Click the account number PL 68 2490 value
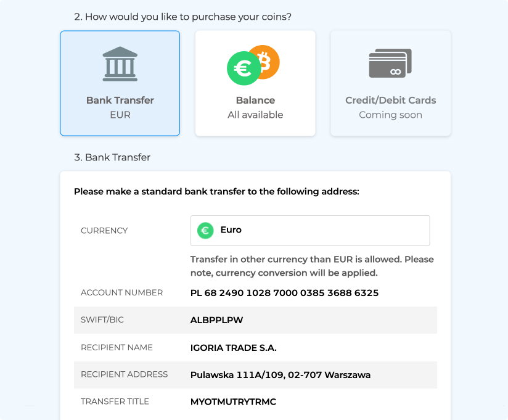The image size is (508, 420). [x=284, y=293]
